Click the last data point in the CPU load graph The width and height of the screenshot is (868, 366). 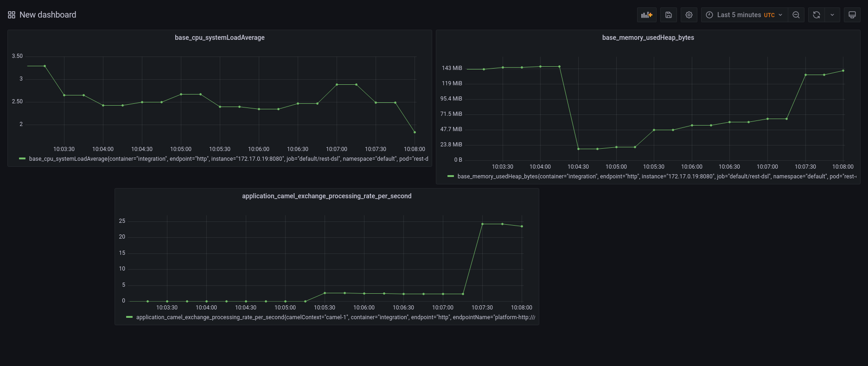415,133
